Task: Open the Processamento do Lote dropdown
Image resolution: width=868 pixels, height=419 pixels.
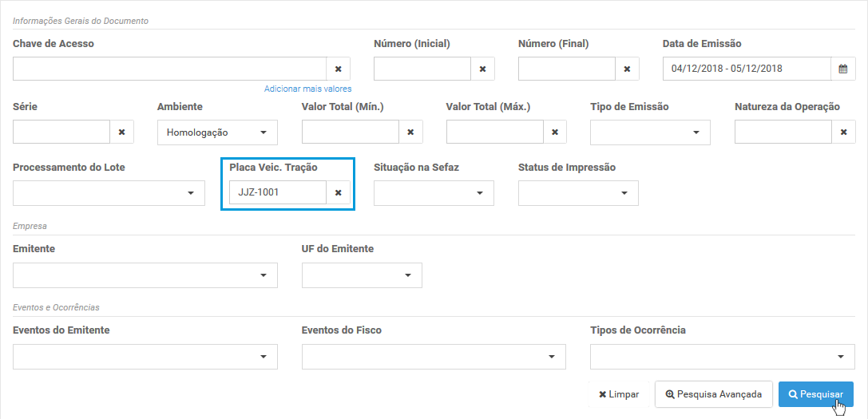Action: pos(109,192)
